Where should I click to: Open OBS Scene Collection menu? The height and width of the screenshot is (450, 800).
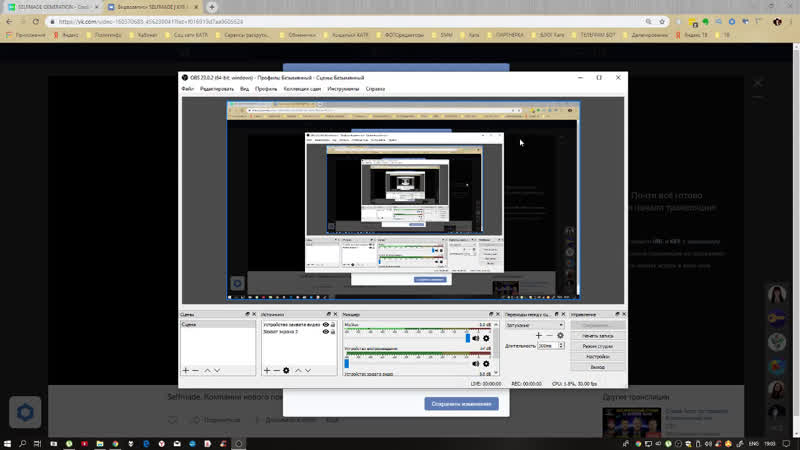click(302, 89)
